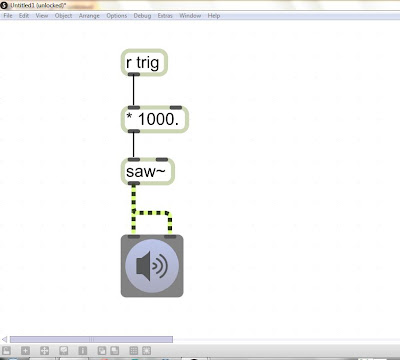
Task: Open the Debug menu
Action: tap(142, 16)
